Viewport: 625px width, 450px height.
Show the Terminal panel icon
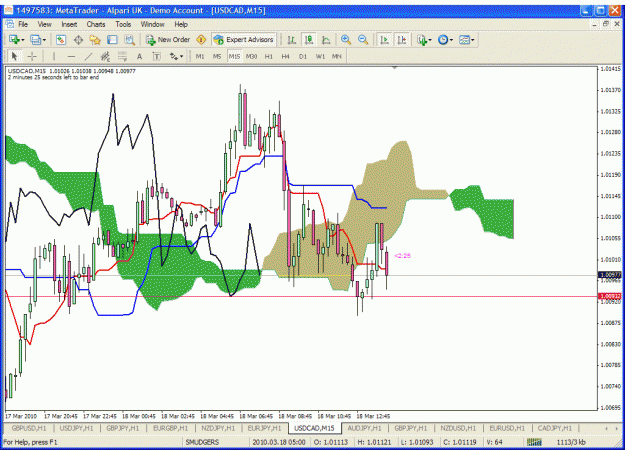tap(112, 39)
